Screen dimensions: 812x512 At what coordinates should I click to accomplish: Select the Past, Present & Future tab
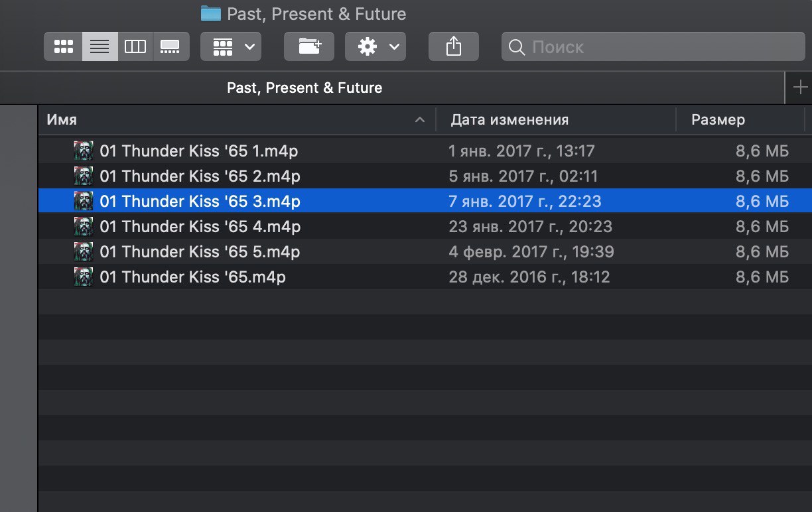pyautogui.click(x=304, y=88)
